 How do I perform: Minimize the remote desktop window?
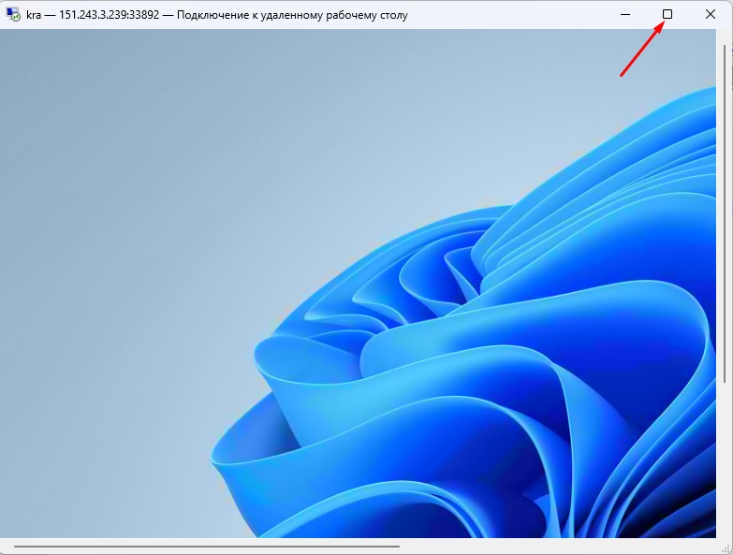pos(625,14)
